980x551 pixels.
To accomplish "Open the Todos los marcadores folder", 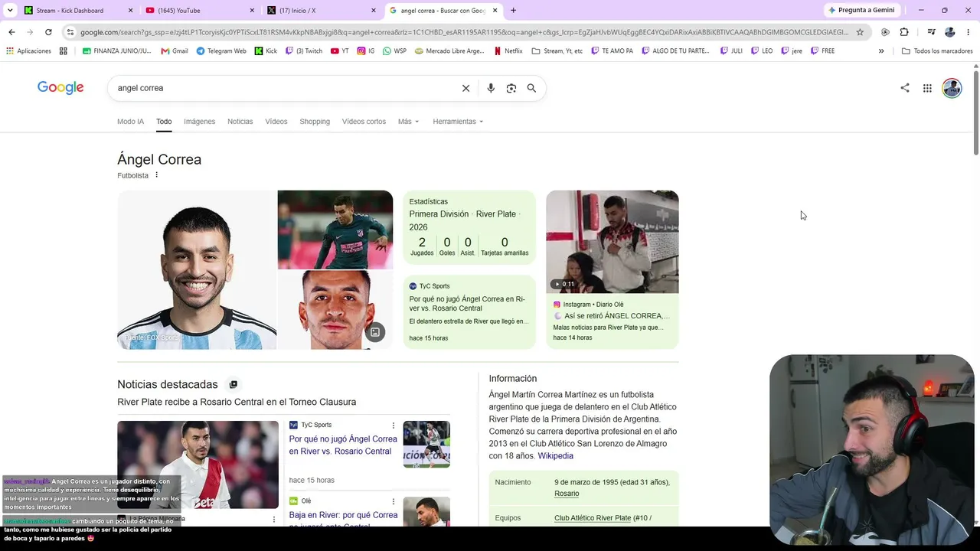I will [x=937, y=51].
